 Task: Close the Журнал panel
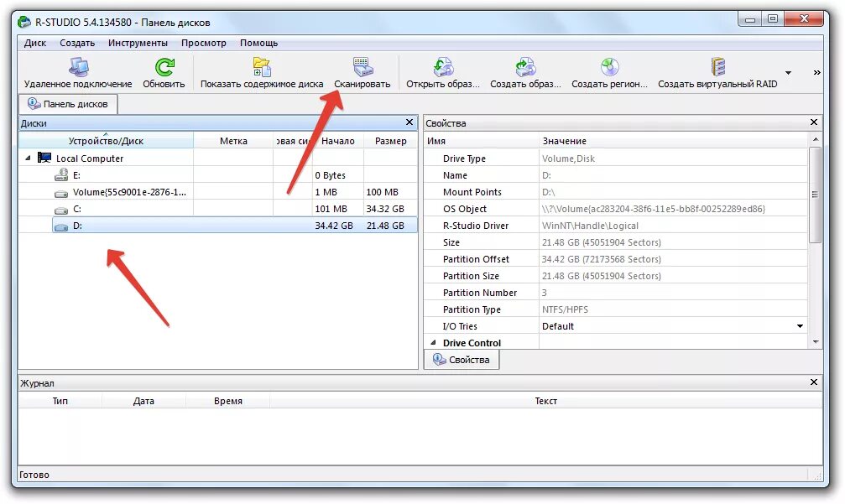click(814, 382)
